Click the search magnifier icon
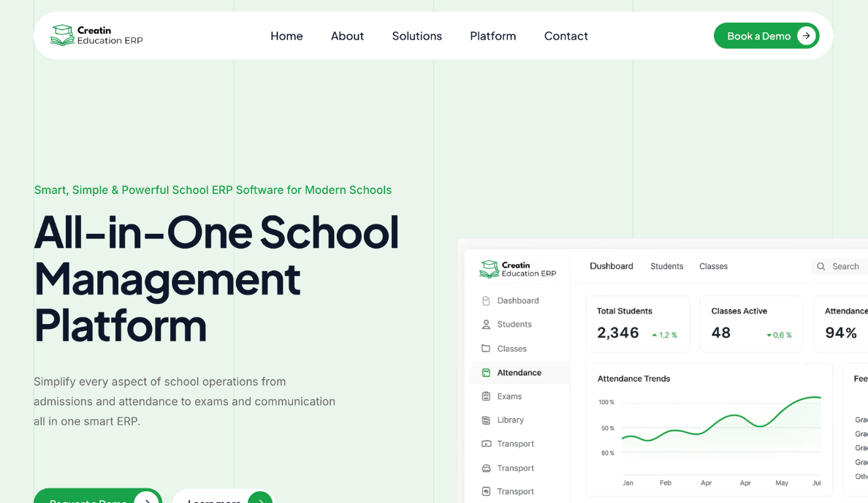Viewport: 868px width, 503px height. [821, 266]
